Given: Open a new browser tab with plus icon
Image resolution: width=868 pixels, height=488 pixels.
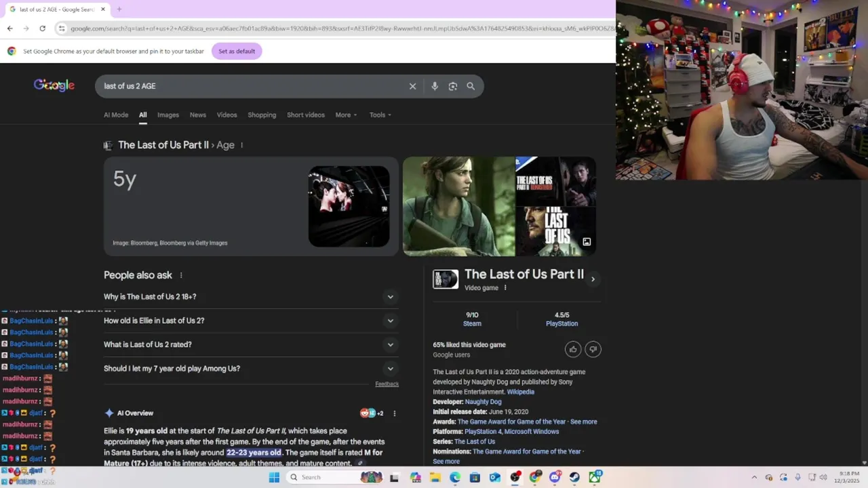Looking at the screenshot, I should [119, 9].
